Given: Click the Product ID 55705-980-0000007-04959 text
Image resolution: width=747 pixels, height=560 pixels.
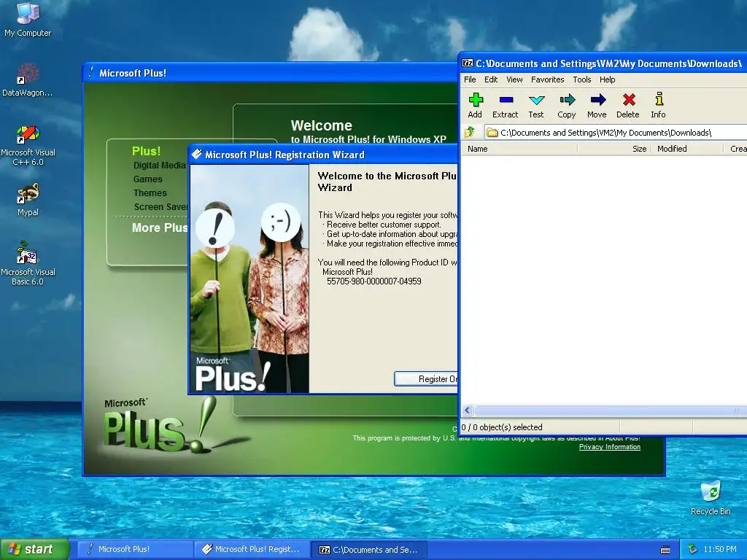Looking at the screenshot, I should click(374, 281).
